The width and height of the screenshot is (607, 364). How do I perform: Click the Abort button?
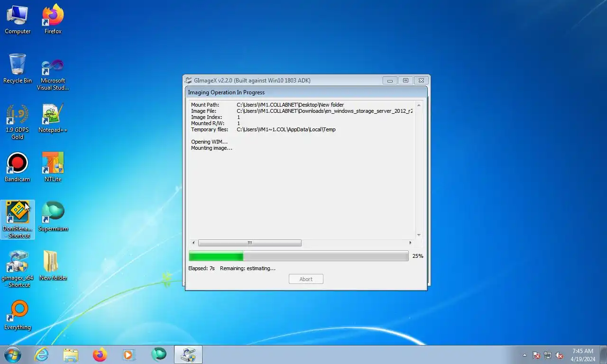(x=306, y=279)
